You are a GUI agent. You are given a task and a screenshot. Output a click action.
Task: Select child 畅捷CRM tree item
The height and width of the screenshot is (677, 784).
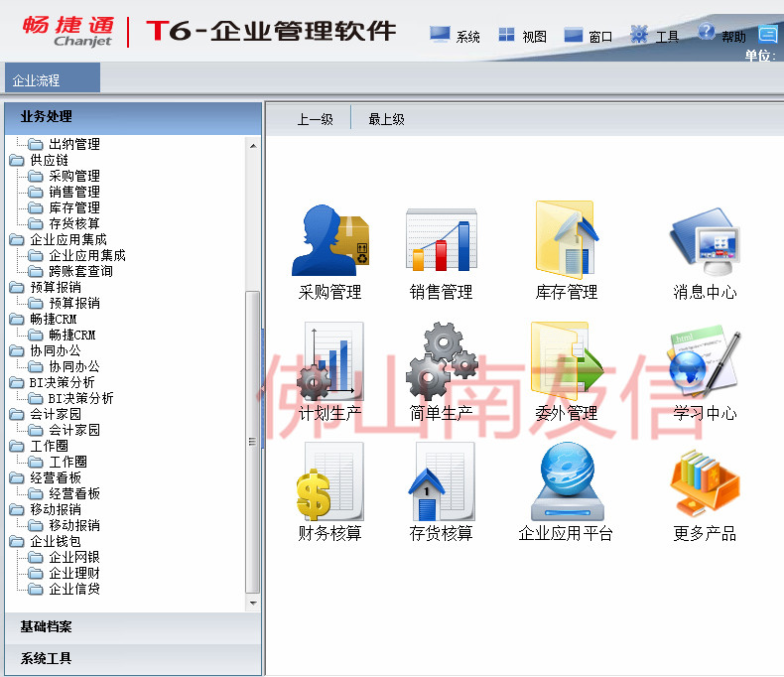(72, 335)
